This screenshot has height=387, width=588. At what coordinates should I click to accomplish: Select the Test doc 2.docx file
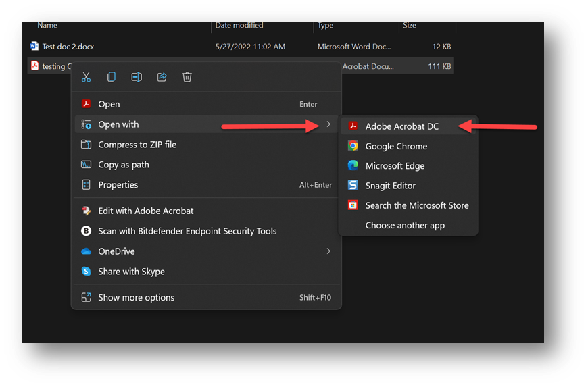pyautogui.click(x=68, y=47)
